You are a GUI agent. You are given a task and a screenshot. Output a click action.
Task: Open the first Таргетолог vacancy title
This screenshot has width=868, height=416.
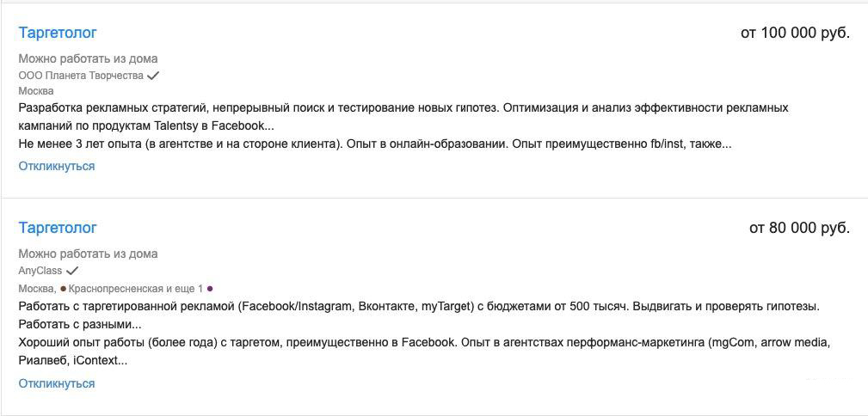point(58,33)
